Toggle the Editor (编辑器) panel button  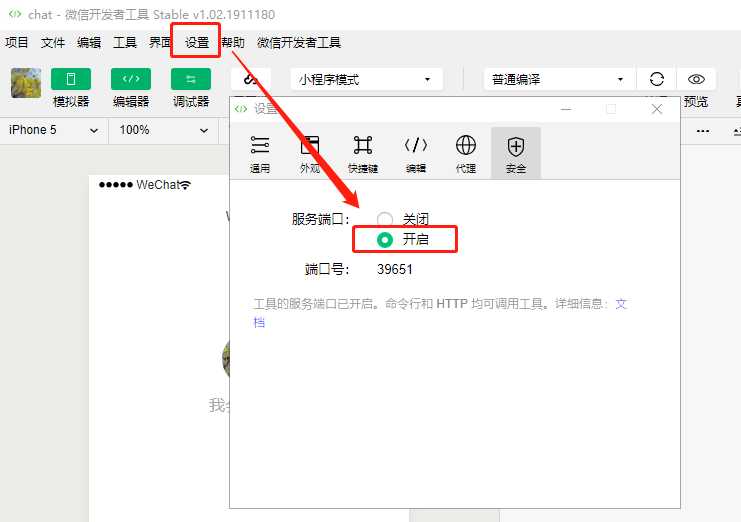click(131, 79)
